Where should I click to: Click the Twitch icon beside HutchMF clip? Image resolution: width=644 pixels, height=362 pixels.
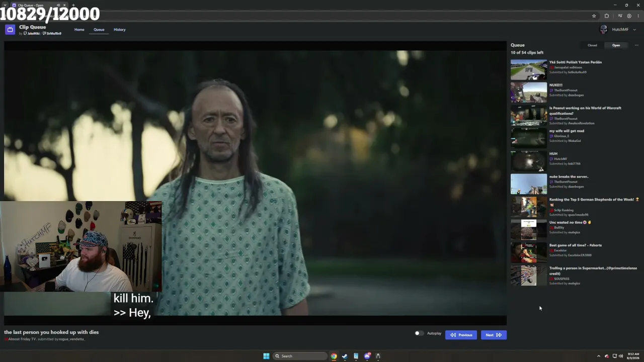(x=551, y=159)
